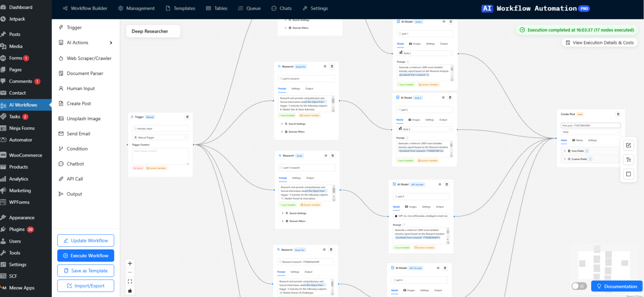The width and height of the screenshot is (644, 297).
Task: Open gear settings on AI Model part 2
Action: pos(443,98)
